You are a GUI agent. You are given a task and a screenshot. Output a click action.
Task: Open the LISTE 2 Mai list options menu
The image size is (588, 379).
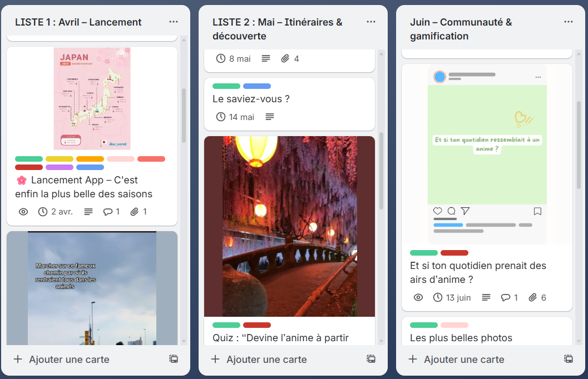(371, 22)
